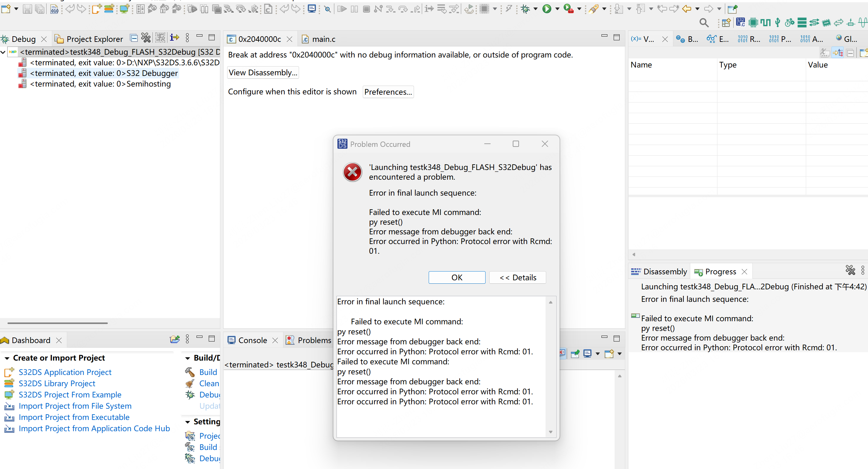Switch to the main.c editor tab
868x469 pixels.
tap(318, 39)
